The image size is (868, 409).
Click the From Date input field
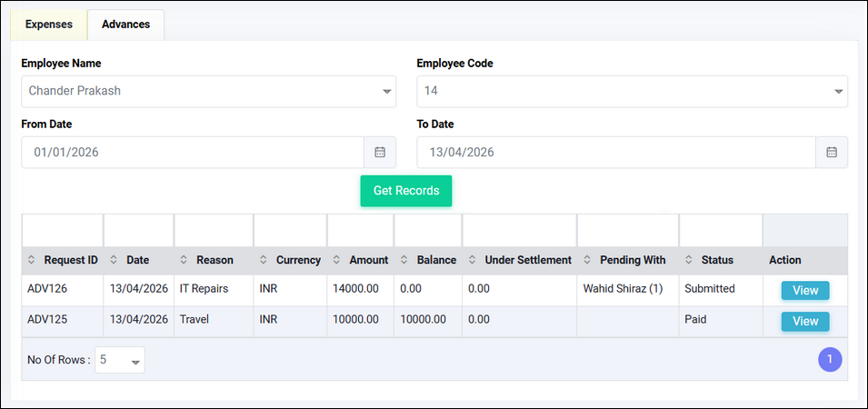193,153
